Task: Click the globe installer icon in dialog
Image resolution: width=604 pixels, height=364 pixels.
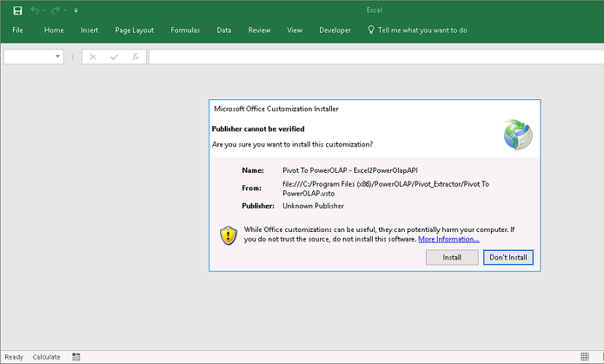Action: click(x=518, y=135)
